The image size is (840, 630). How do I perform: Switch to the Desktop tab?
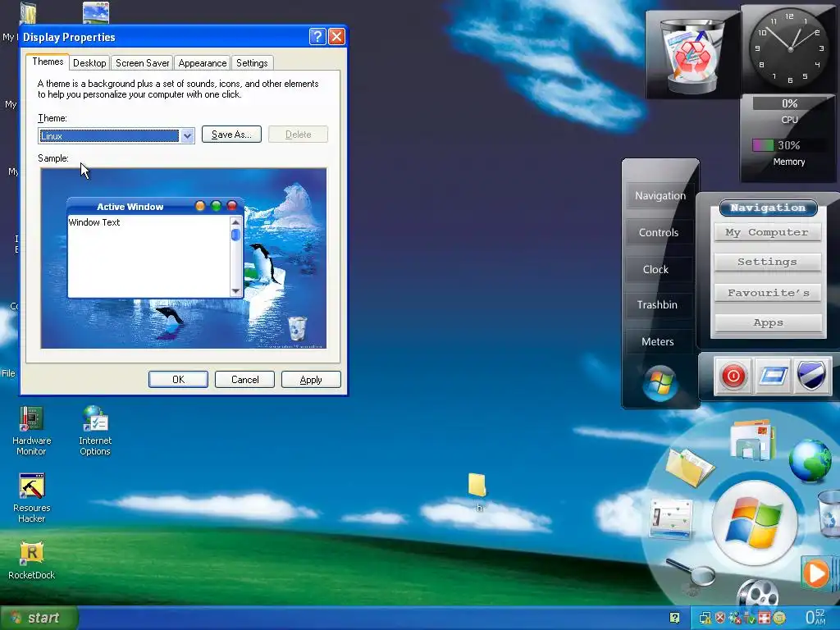point(89,62)
